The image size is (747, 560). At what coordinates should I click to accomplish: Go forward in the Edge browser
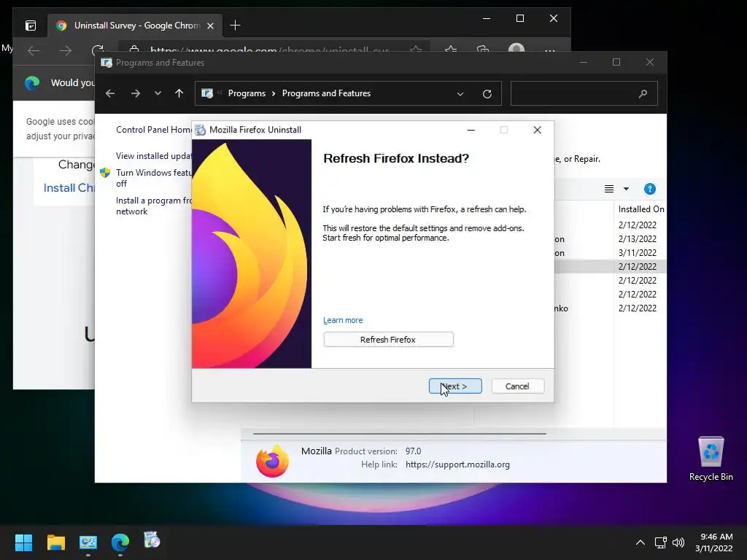66,50
